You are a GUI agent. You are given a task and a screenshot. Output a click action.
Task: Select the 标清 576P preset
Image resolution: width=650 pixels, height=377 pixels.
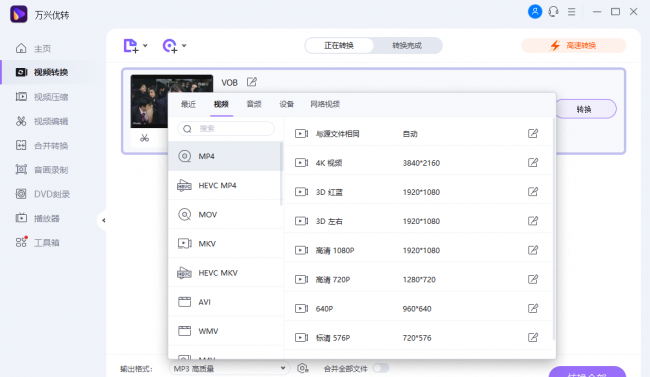click(419, 338)
